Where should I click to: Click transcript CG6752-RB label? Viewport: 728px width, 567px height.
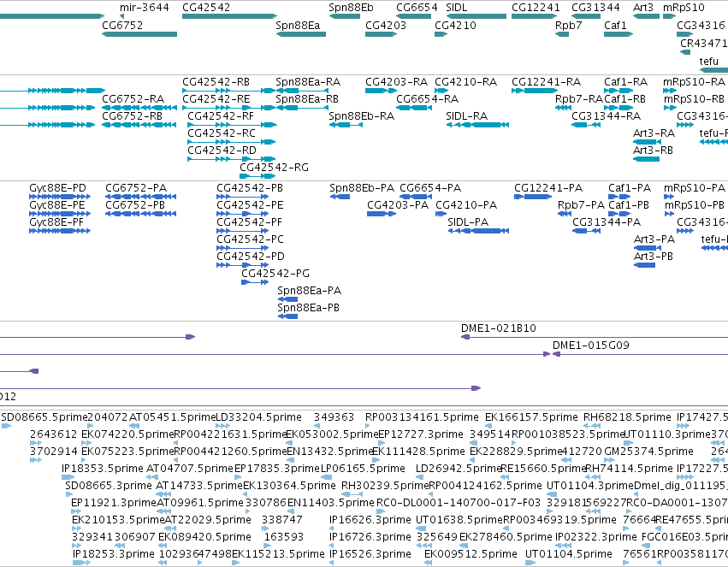(x=132, y=116)
